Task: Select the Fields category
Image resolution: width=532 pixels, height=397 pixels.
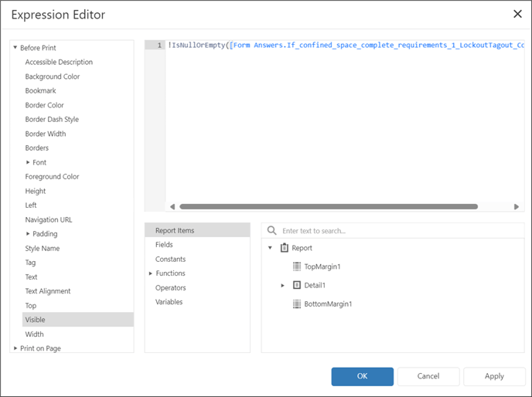Action: (164, 245)
